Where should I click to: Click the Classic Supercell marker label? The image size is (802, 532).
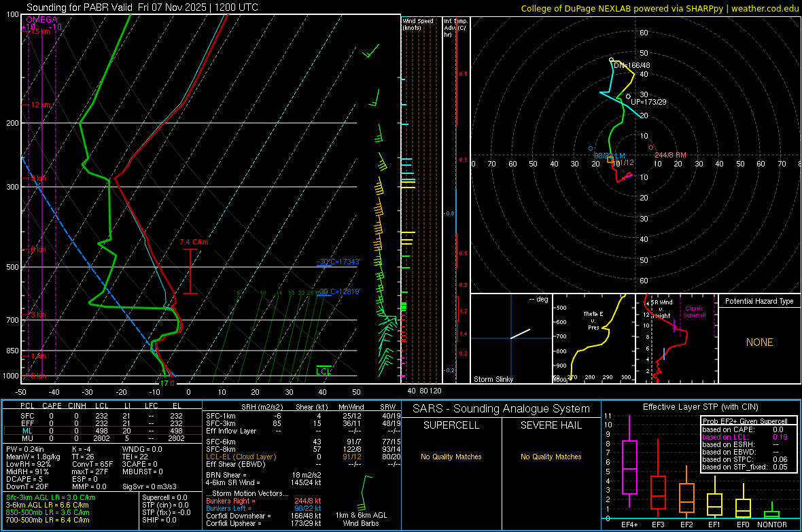pos(694,312)
